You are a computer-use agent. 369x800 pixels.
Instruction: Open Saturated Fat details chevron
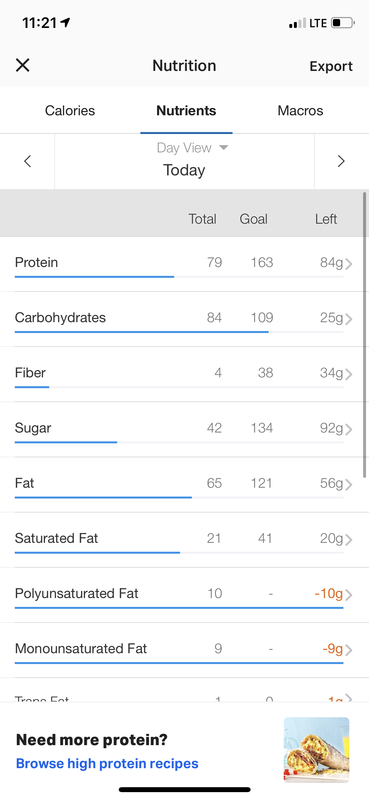tap(349, 539)
